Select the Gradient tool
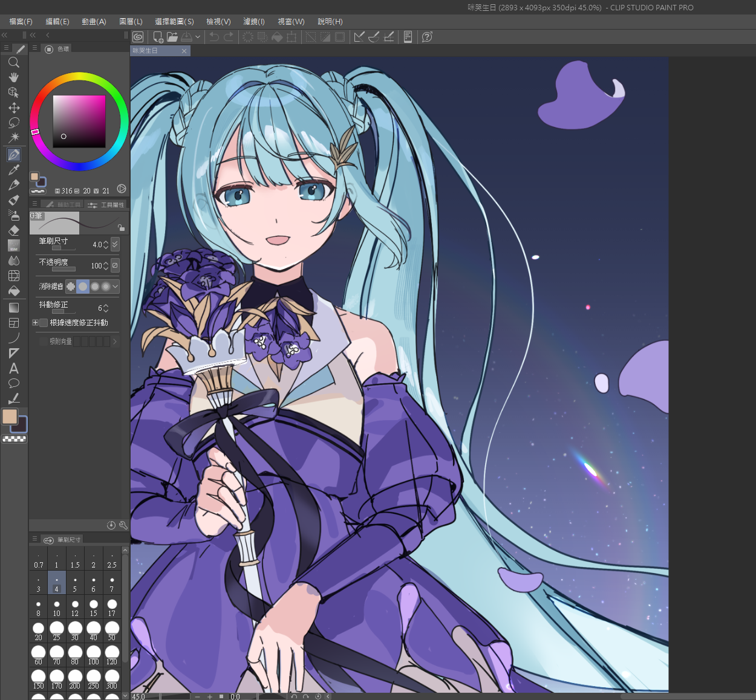The image size is (756, 700). coord(14,308)
